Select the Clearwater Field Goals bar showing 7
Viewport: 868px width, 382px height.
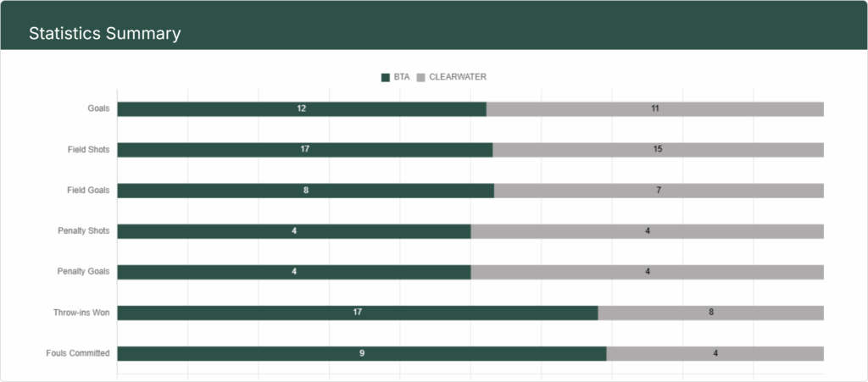[659, 191]
